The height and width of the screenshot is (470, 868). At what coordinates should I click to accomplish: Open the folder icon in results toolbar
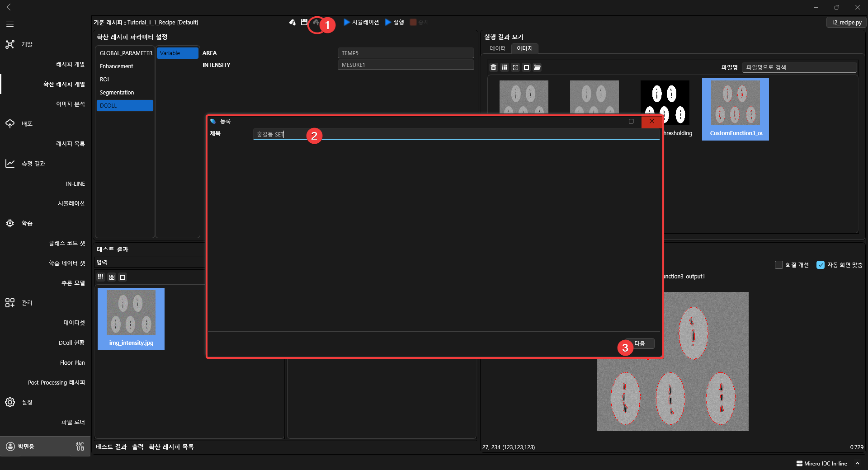pos(537,67)
